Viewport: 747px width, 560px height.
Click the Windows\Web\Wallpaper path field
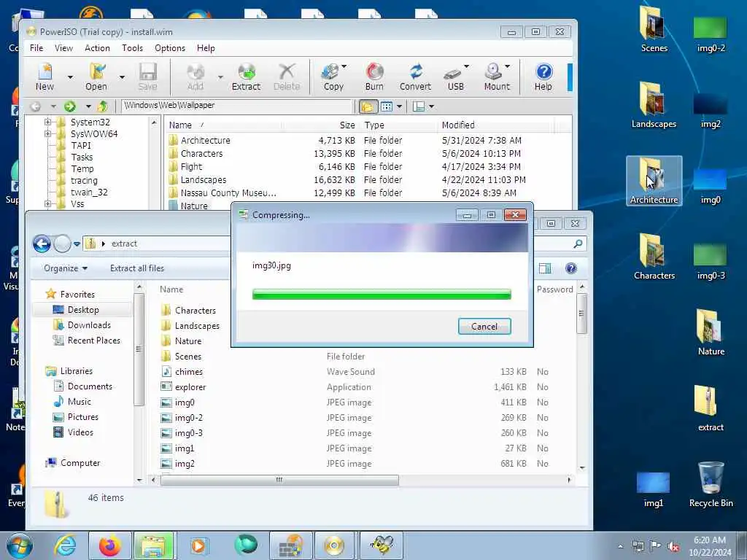click(237, 106)
